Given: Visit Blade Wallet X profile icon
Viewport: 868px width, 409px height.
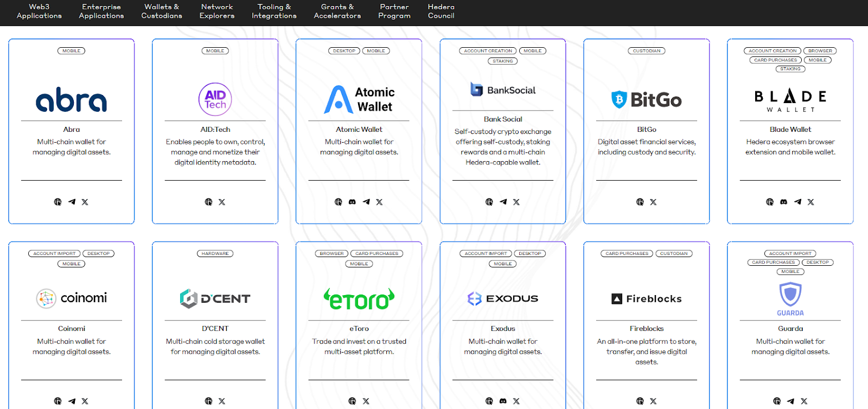Looking at the screenshot, I should tap(810, 202).
